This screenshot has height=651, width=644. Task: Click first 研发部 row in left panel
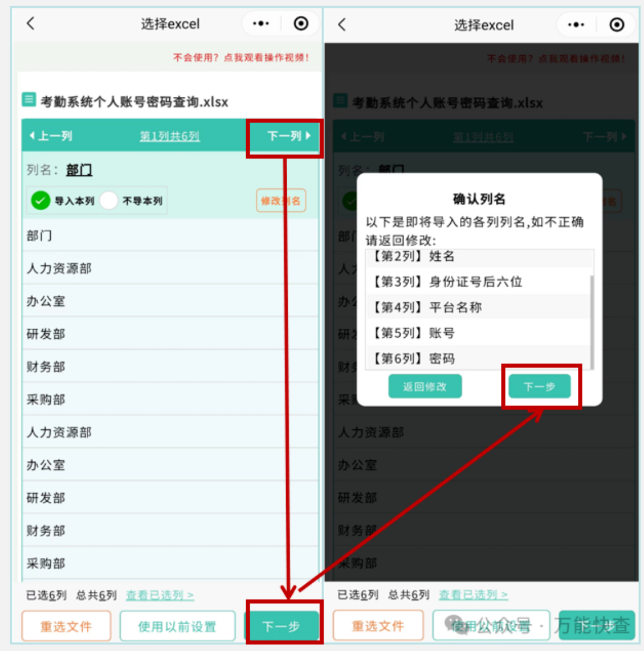170,333
